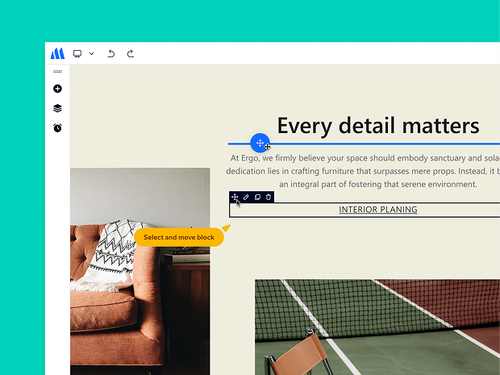This screenshot has height=375, width=500.
Task: Select the tennis court photo
Action: point(377,327)
